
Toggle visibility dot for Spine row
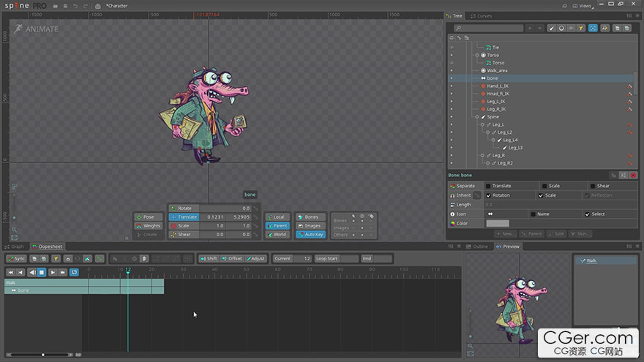coord(452,117)
